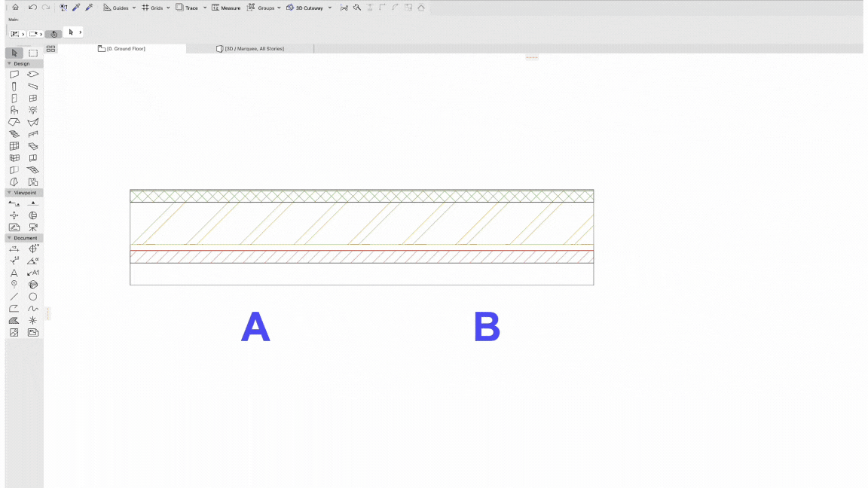This screenshot has height=488, width=868.
Task: Select the Spline tool
Action: tap(33, 309)
